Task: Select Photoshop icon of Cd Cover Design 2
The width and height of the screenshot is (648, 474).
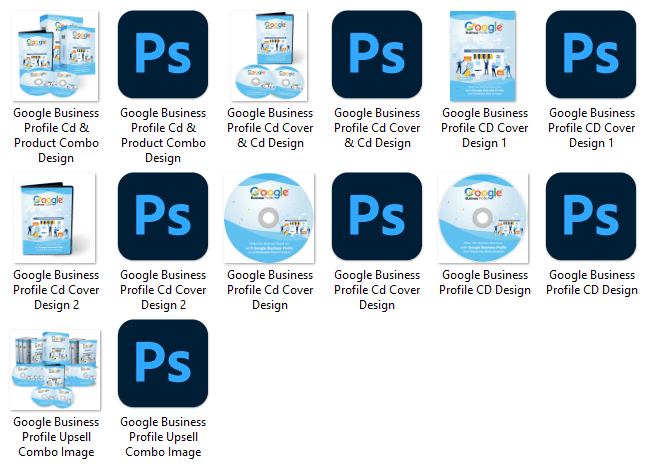Action: (163, 217)
